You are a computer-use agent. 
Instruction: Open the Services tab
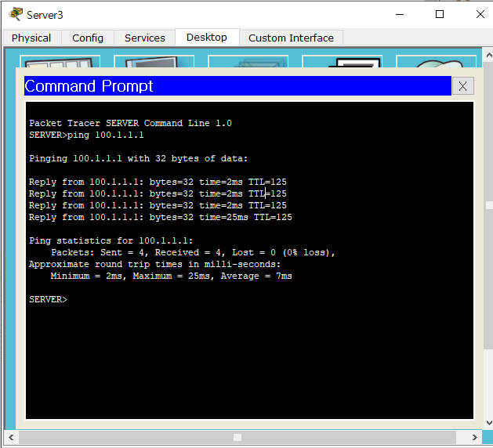pos(145,38)
